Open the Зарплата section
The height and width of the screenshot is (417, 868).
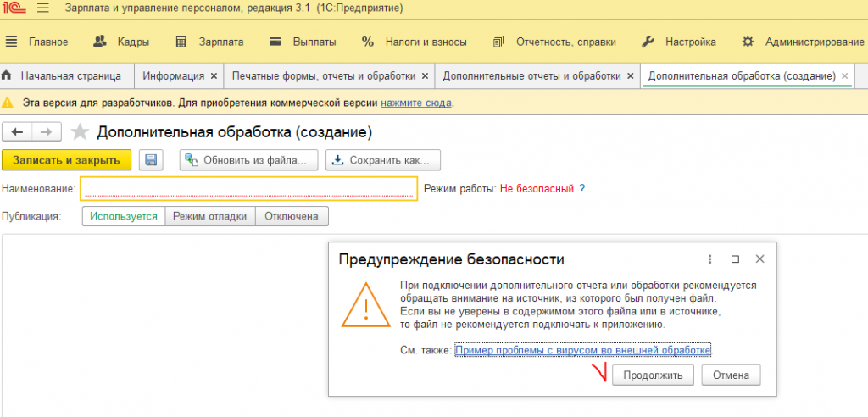click(x=221, y=42)
